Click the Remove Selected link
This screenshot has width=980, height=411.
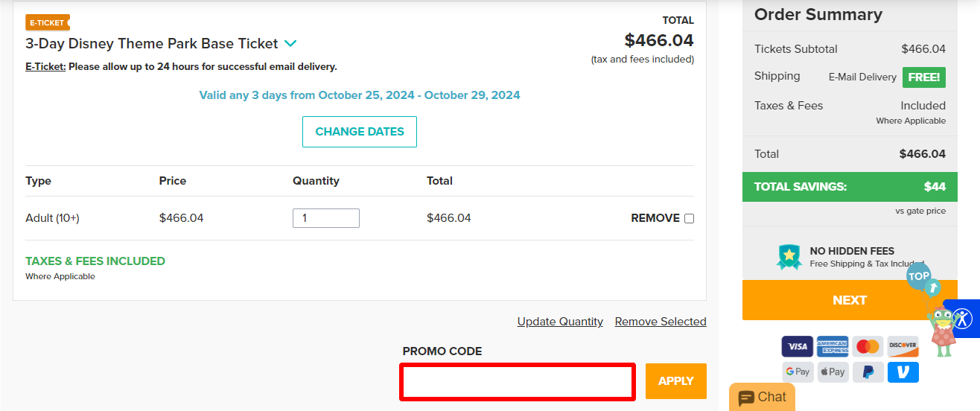pyautogui.click(x=661, y=322)
